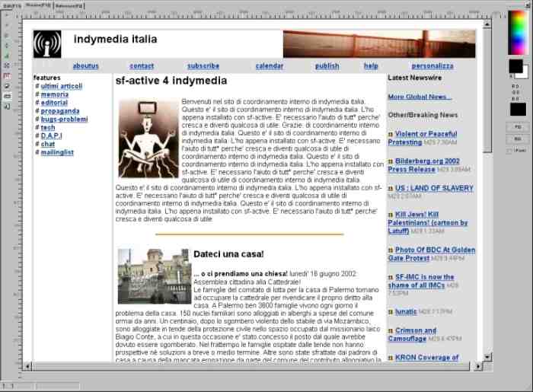Click vertical scrollbar up arrow

[487, 24]
